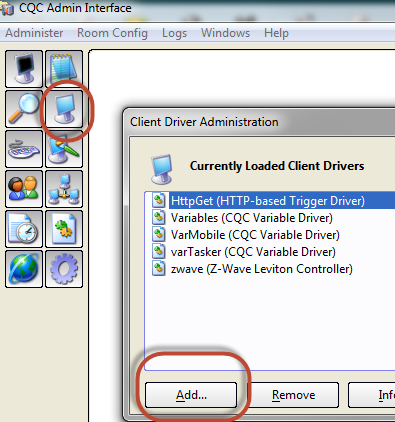
Task: Click the icon beside Variables driver
Action: 159,217
